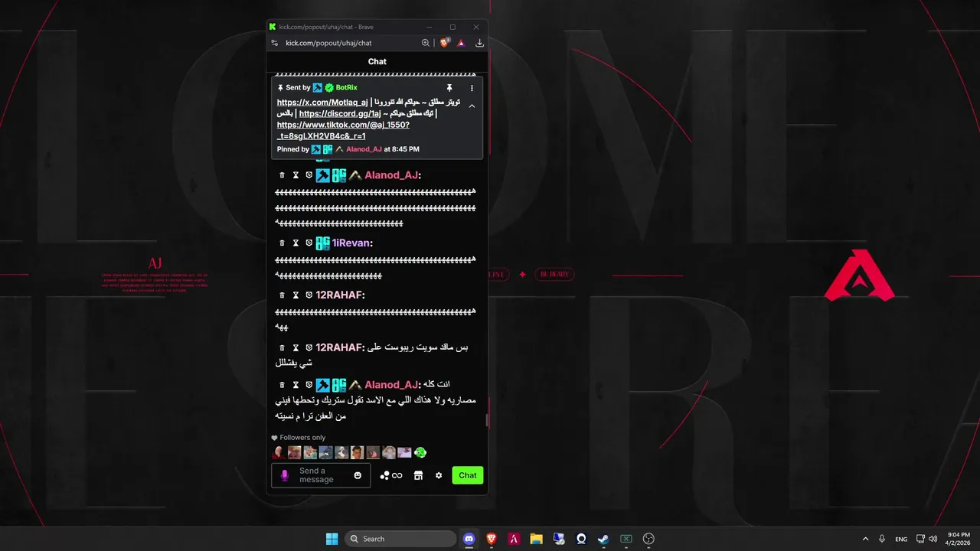980x551 pixels.
Task: Collapse the pinned message with chevron
Action: coord(472,106)
